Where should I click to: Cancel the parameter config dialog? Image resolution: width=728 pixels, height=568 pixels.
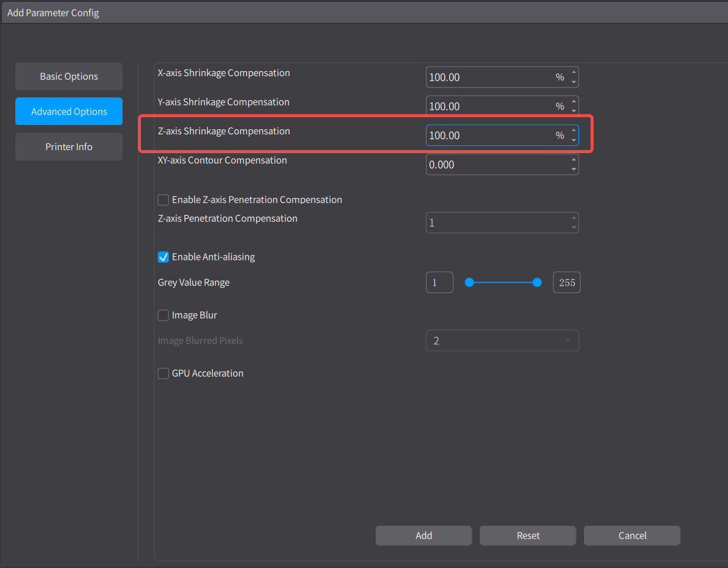[632, 536]
